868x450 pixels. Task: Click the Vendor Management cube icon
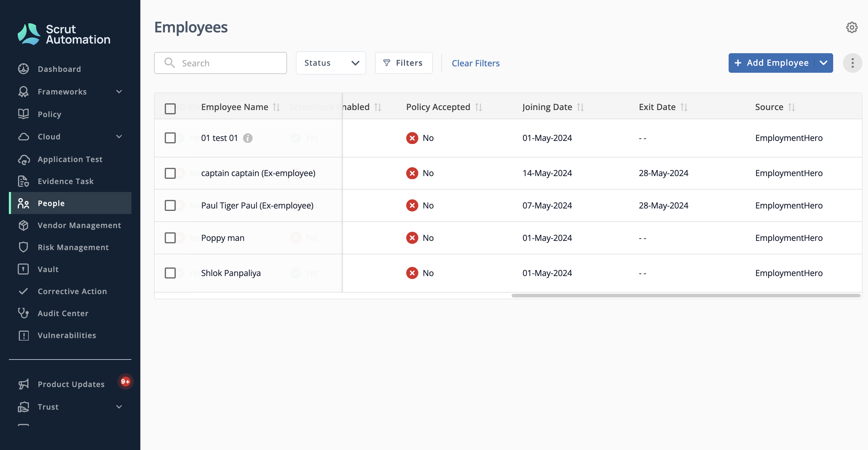coord(23,225)
